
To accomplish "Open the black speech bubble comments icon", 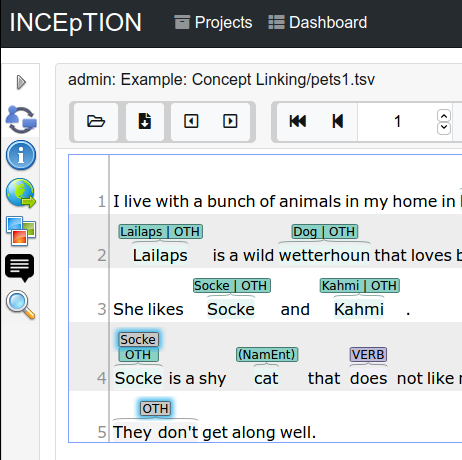I will (x=20, y=268).
